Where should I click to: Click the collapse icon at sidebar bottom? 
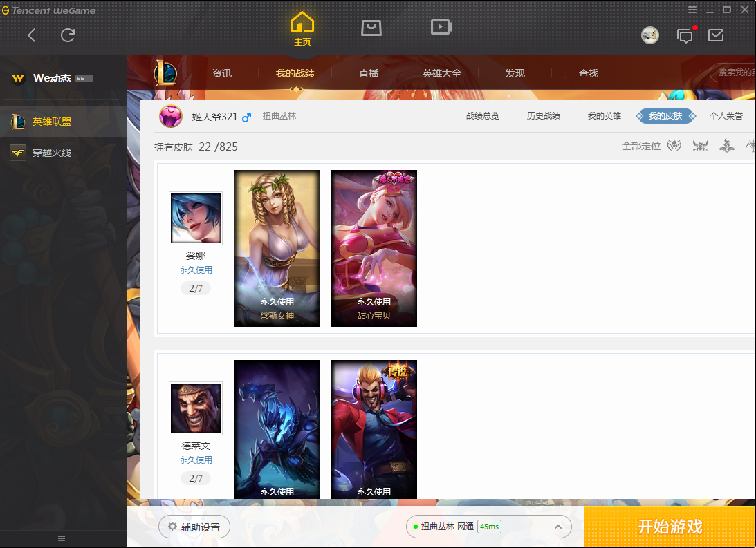tap(62, 538)
